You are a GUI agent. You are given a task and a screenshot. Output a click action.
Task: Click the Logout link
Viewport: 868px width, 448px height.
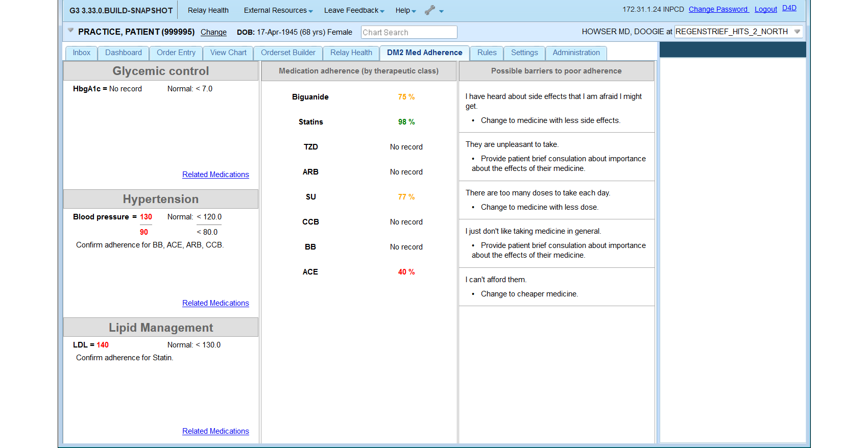point(765,9)
